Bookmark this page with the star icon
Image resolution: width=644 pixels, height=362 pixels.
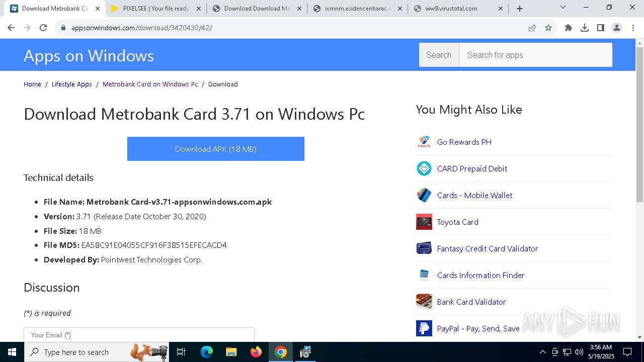(x=548, y=28)
